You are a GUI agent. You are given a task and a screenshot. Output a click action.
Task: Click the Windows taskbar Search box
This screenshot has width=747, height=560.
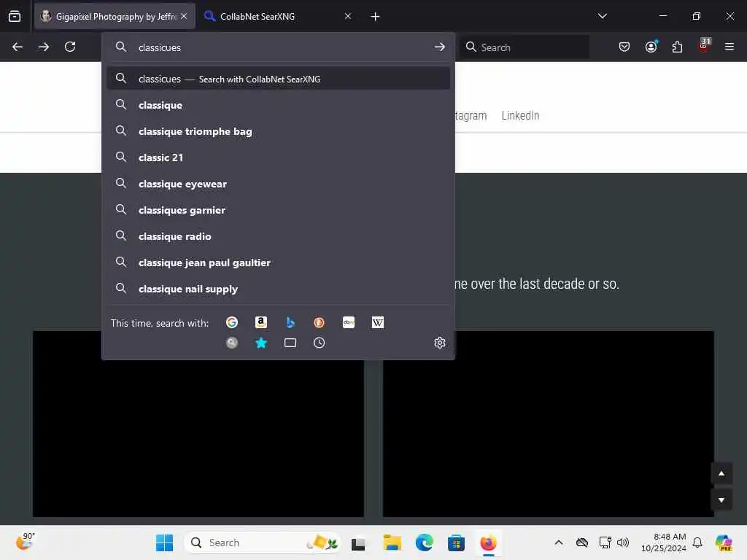(x=262, y=542)
